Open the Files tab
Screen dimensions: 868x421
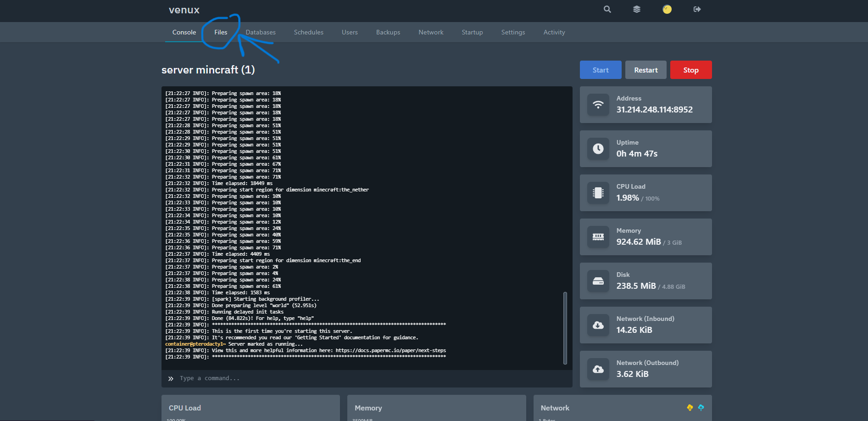point(221,33)
